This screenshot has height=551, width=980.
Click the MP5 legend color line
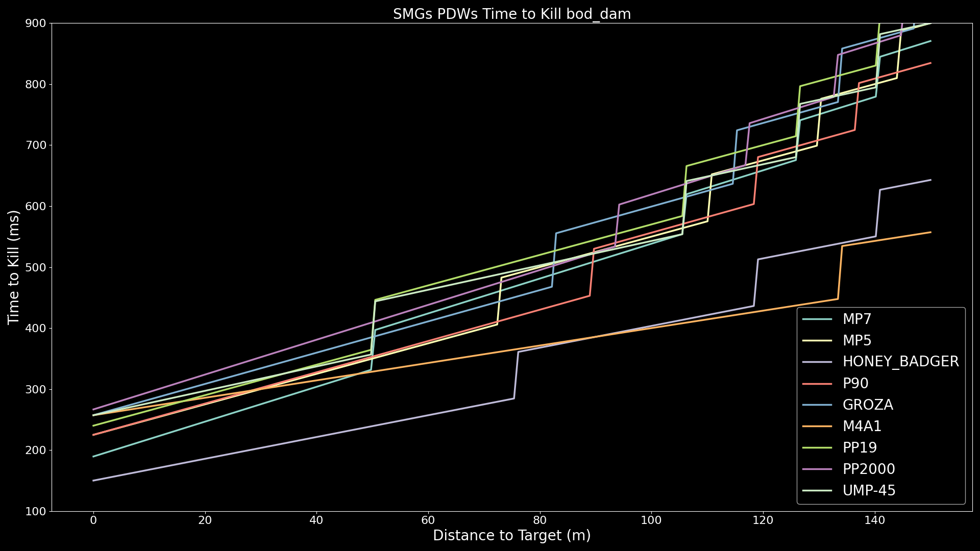[817, 341]
